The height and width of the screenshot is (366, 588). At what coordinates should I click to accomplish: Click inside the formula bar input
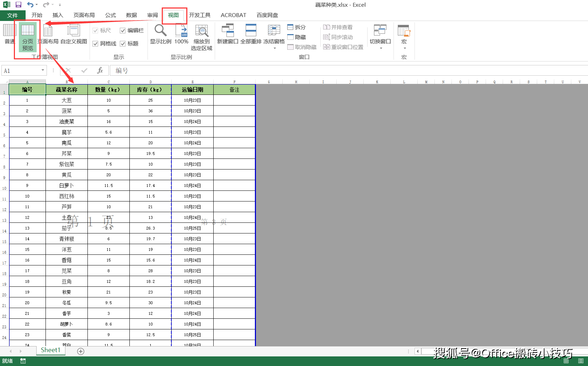pos(348,70)
